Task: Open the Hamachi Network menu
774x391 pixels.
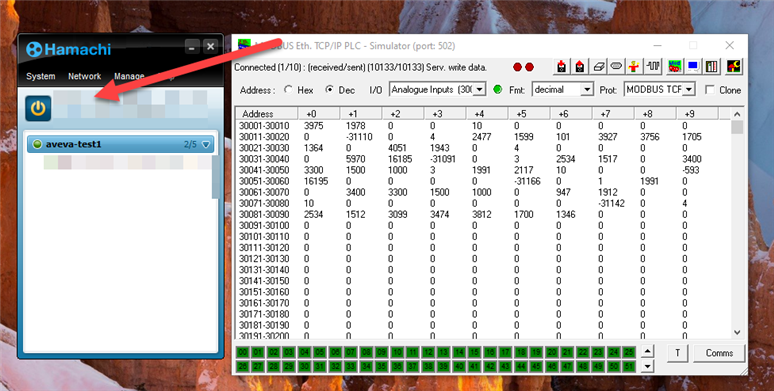Action: (x=84, y=76)
